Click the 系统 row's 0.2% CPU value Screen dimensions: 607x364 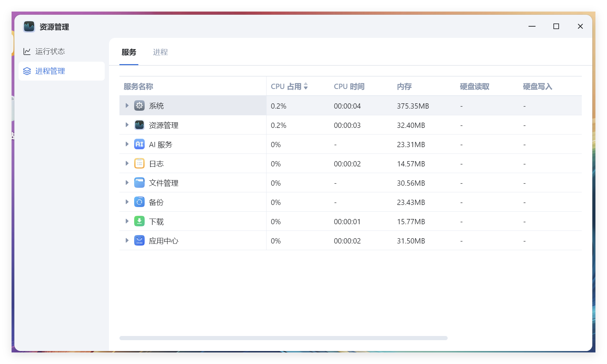278,106
